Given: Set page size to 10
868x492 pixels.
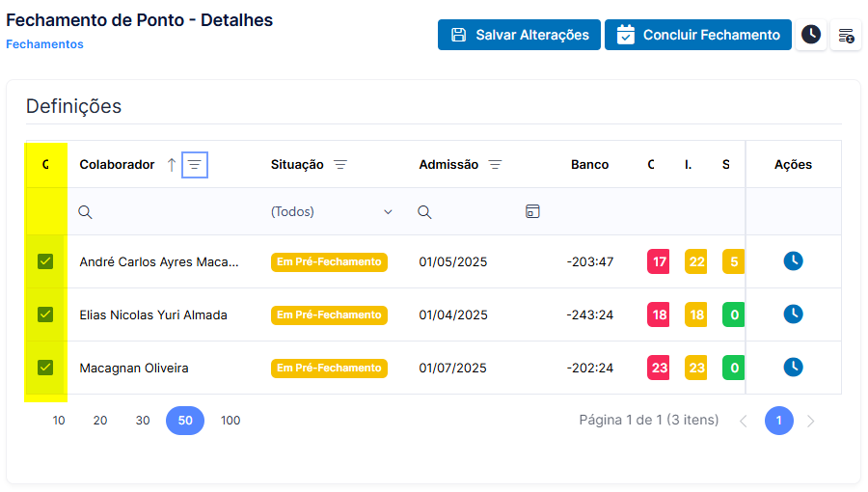Looking at the screenshot, I should 59,421.
